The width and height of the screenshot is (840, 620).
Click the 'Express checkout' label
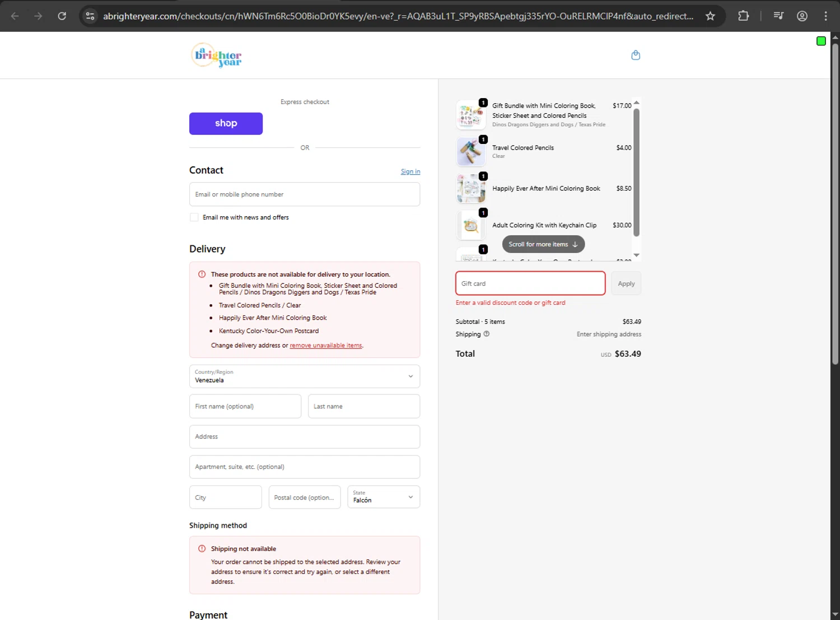point(305,102)
